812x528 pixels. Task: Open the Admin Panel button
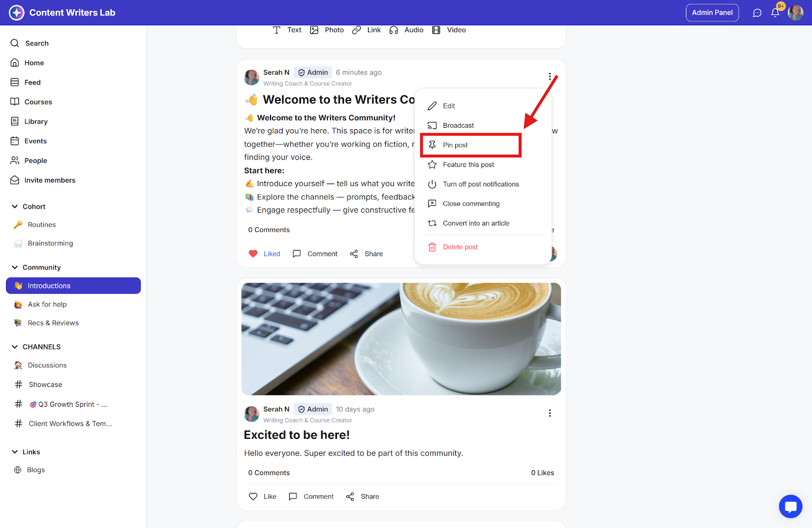pos(712,13)
